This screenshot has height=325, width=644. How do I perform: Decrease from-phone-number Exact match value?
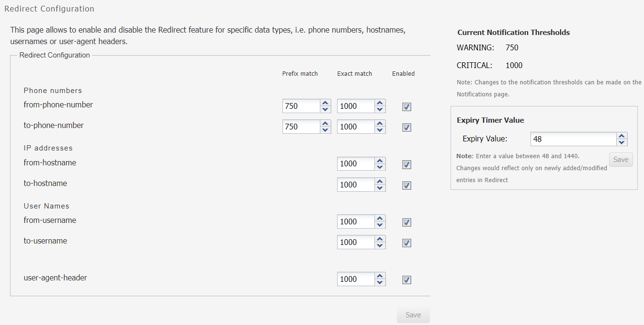[380, 110]
